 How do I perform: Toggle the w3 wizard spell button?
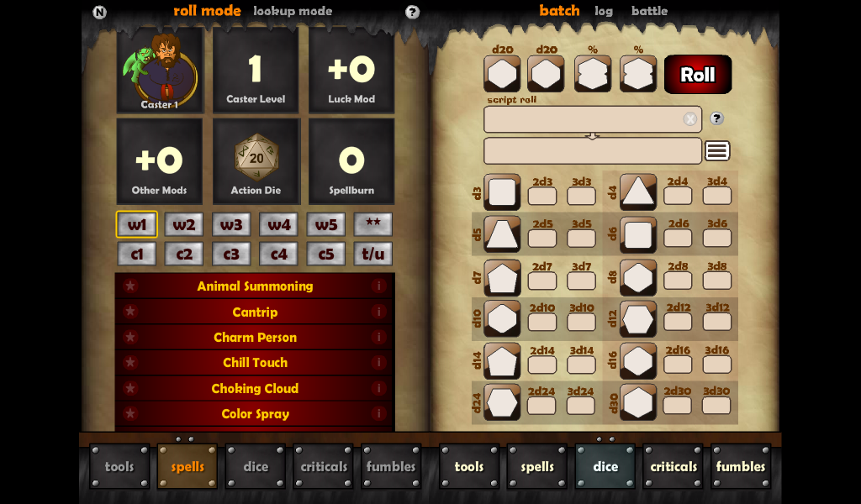tap(231, 224)
